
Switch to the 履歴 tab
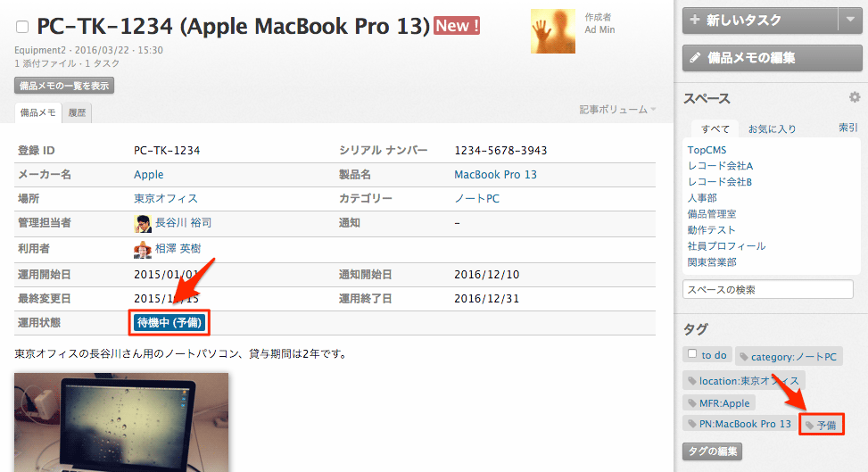coord(77,113)
